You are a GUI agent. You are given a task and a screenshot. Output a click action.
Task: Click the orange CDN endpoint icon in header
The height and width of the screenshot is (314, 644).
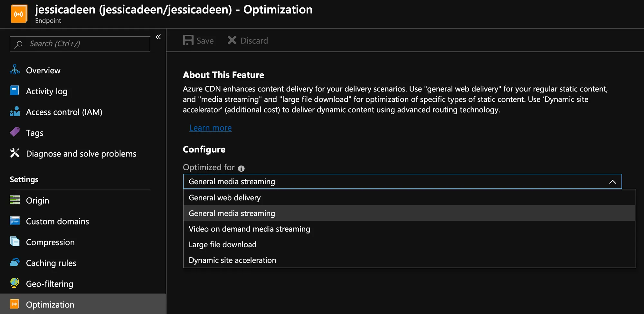19,14
